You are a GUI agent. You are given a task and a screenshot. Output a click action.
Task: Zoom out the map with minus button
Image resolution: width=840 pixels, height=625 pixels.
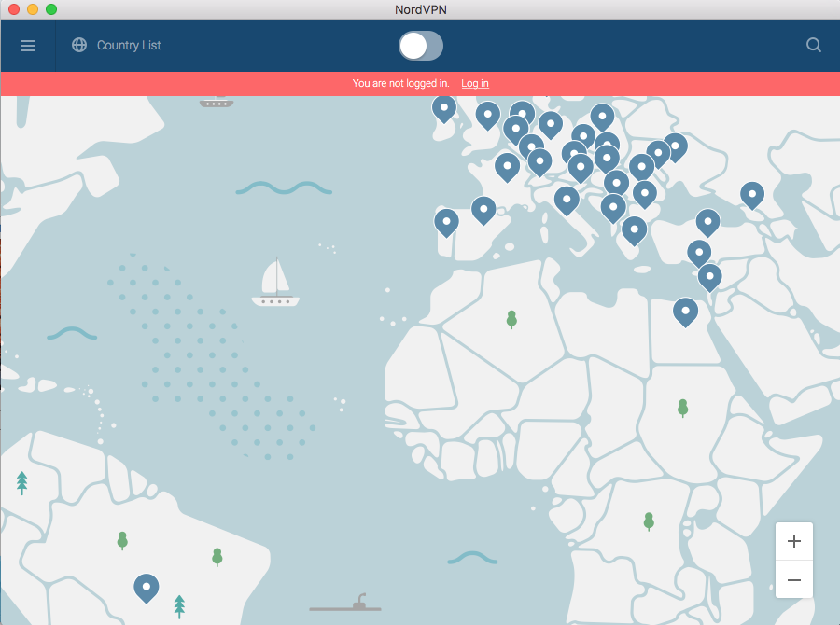(794, 580)
